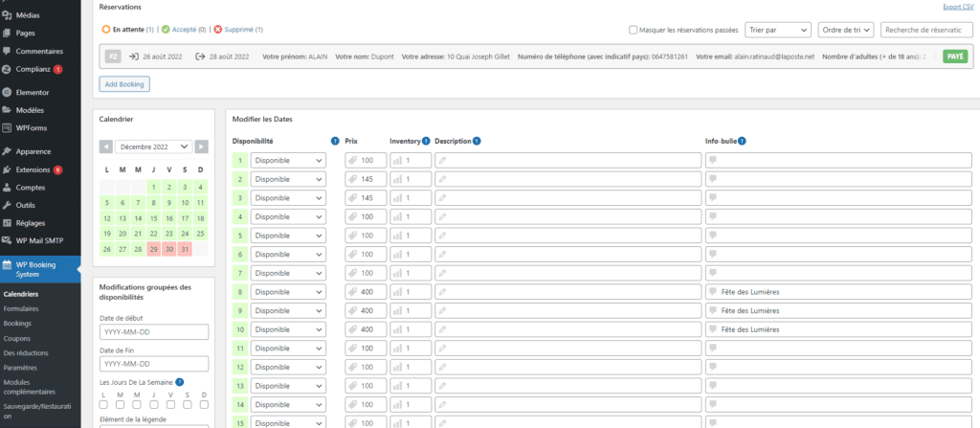Open availability dropdown for day 8
Viewport: 980px width, 428px height.
click(x=288, y=292)
